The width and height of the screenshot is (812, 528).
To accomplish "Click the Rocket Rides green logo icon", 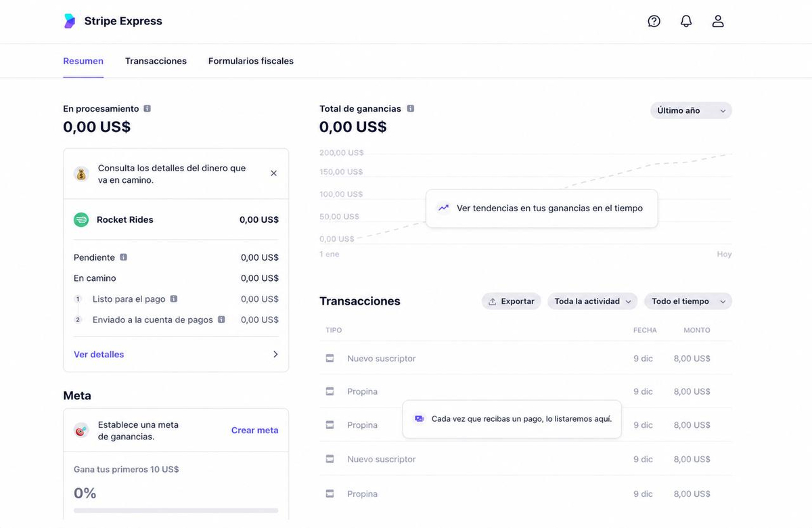I will click(81, 219).
